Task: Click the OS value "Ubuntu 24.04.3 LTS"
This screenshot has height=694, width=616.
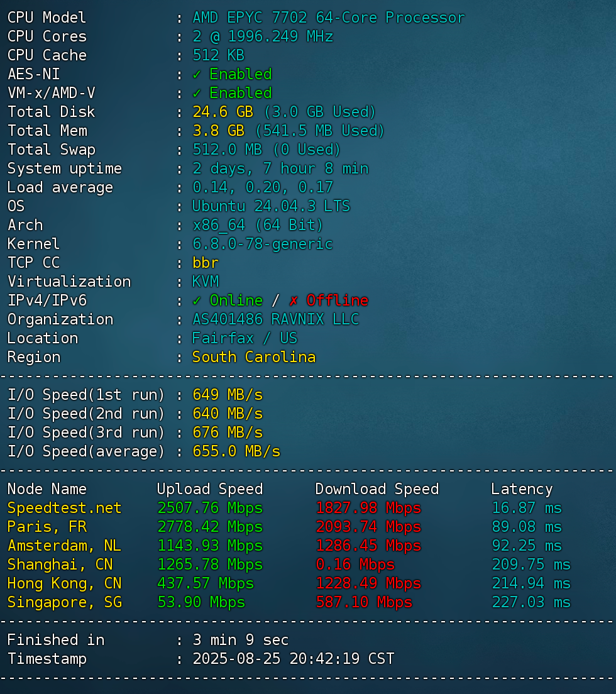Action: pyautogui.click(x=271, y=207)
